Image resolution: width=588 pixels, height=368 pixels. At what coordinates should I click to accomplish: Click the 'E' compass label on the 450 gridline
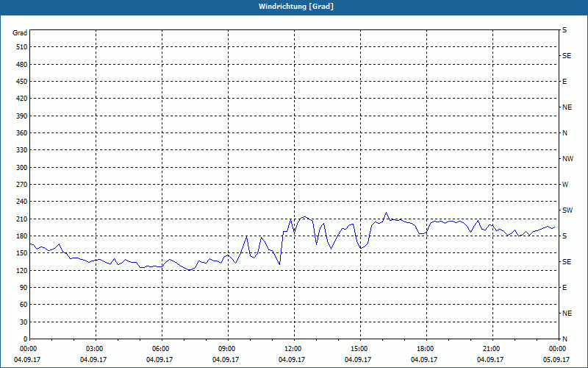[x=564, y=82]
